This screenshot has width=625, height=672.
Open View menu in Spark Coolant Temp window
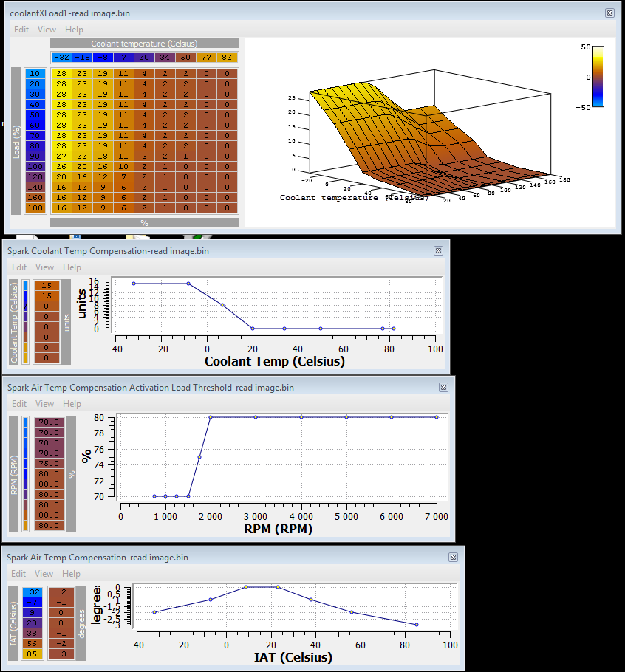pyautogui.click(x=45, y=267)
